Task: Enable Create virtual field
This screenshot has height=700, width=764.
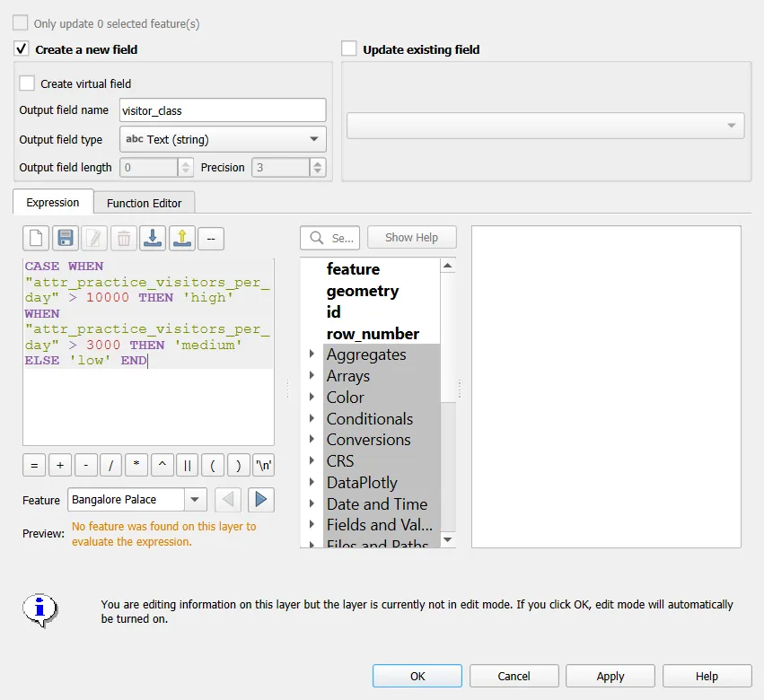Action: click(x=27, y=83)
